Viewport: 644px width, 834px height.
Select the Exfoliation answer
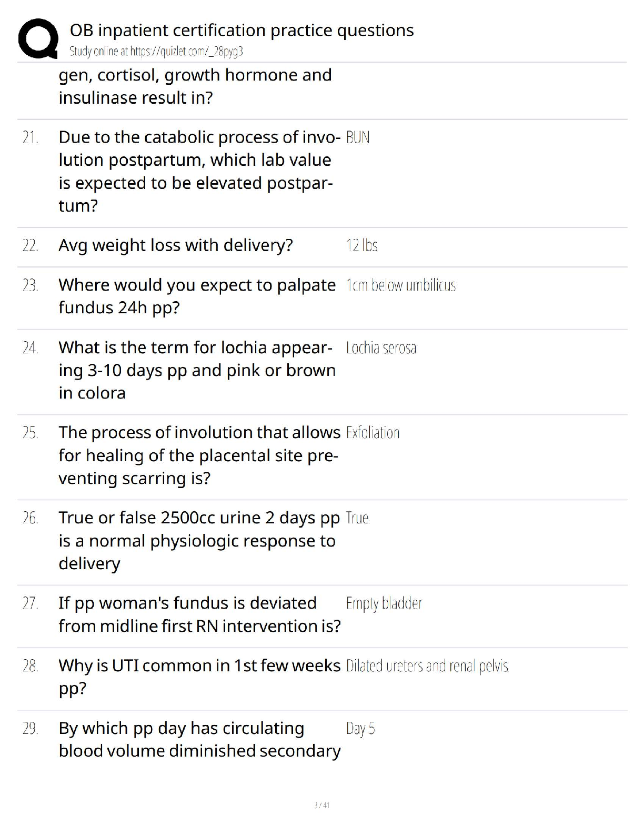click(373, 433)
